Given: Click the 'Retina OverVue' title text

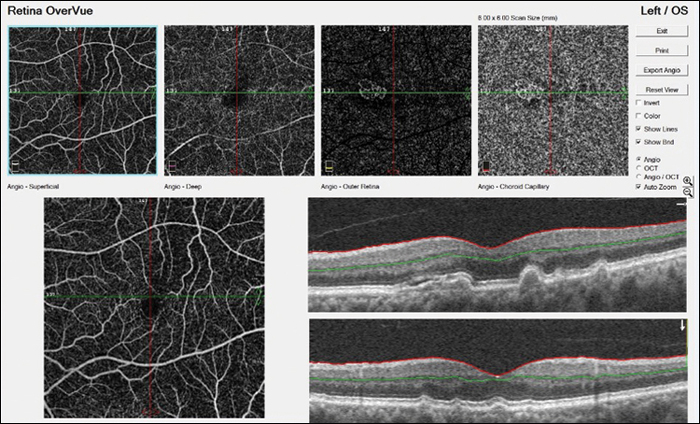Looking at the screenshot, I should coord(50,11).
